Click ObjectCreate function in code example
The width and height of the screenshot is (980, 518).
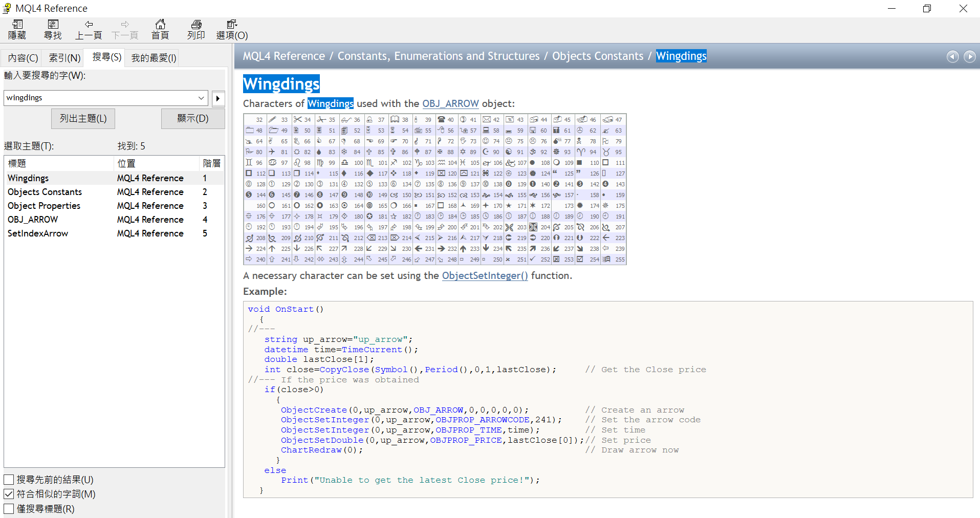(314, 410)
